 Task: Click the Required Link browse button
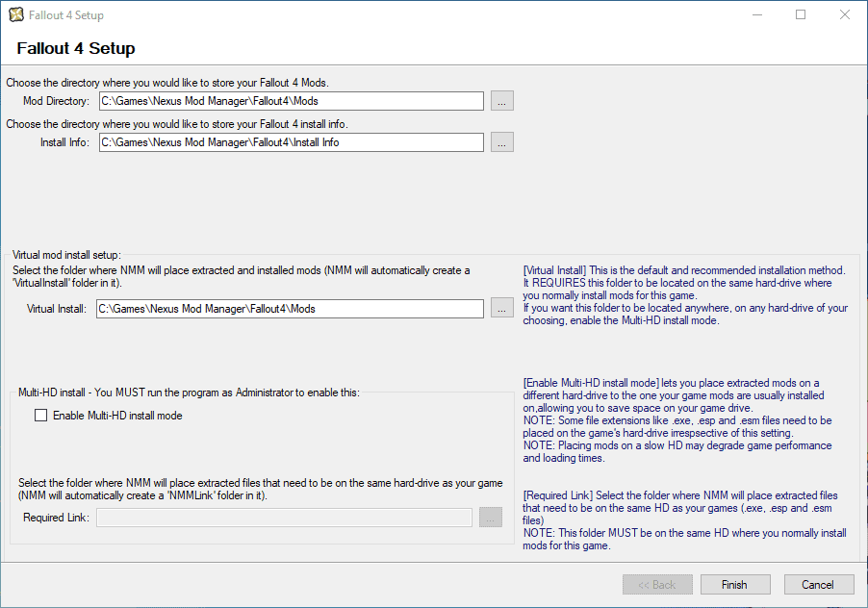coord(490,517)
